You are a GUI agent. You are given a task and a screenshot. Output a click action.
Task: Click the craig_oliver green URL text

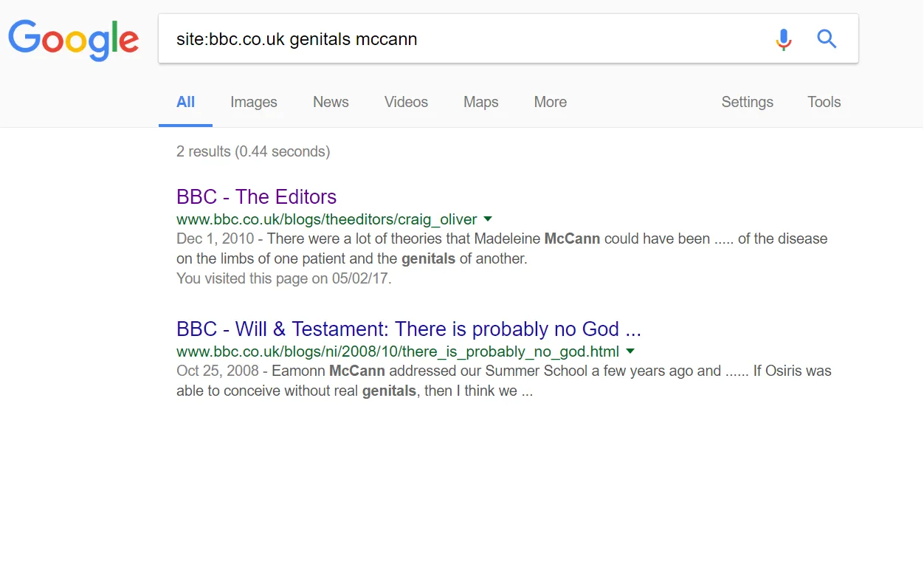pyautogui.click(x=327, y=219)
